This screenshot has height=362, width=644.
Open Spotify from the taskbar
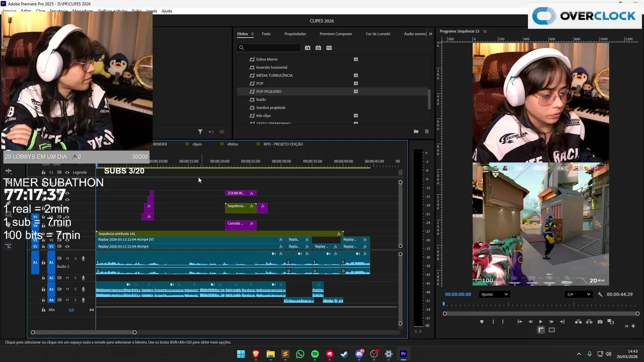315,354
